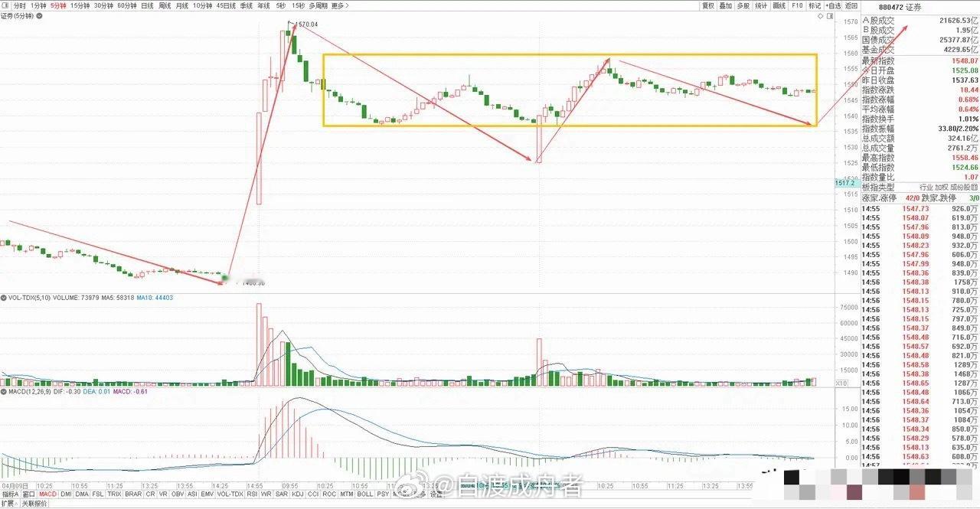Select the 30分钟 period
This screenshot has width=980, height=509.
[x=103, y=5]
